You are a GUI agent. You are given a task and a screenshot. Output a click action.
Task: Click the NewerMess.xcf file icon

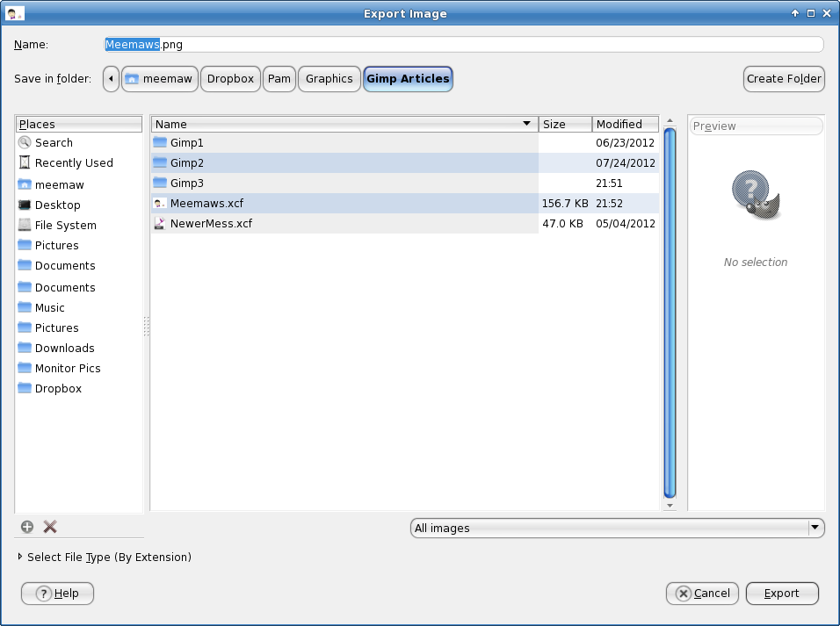160,223
